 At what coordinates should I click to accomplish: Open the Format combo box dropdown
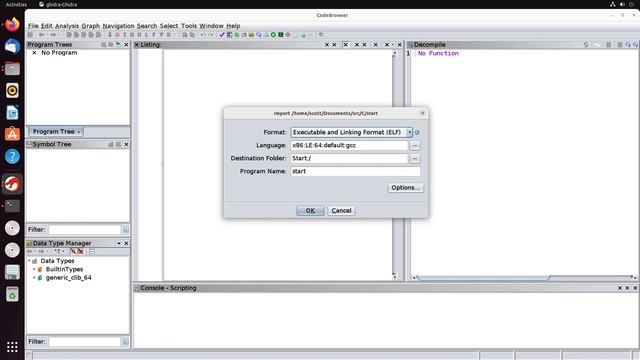tap(409, 132)
